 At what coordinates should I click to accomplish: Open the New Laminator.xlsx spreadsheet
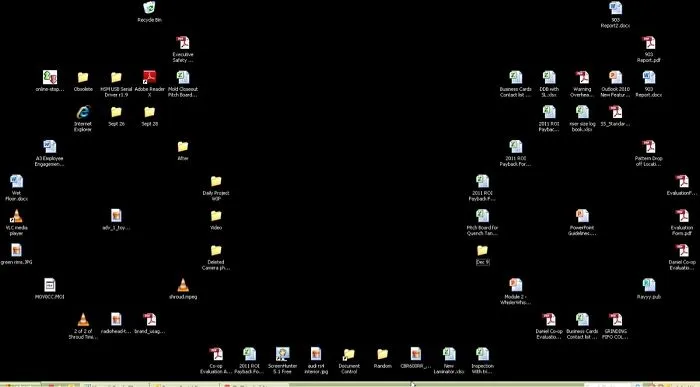point(449,354)
